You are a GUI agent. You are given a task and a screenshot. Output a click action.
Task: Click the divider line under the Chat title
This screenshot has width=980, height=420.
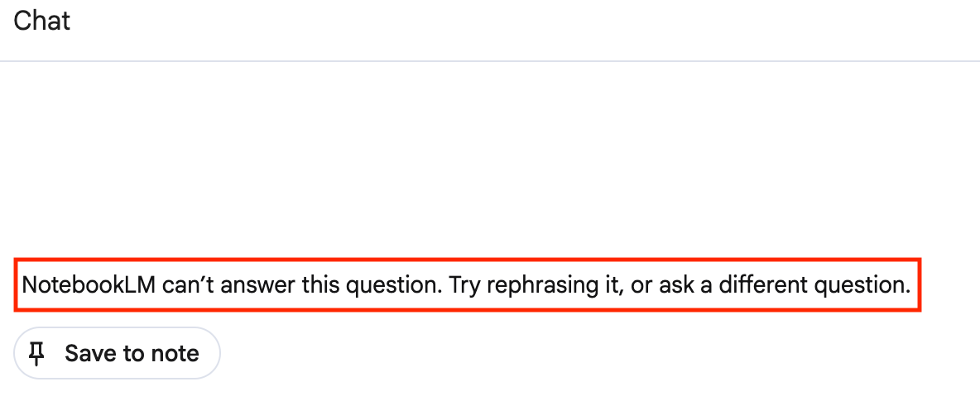pyautogui.click(x=488, y=61)
